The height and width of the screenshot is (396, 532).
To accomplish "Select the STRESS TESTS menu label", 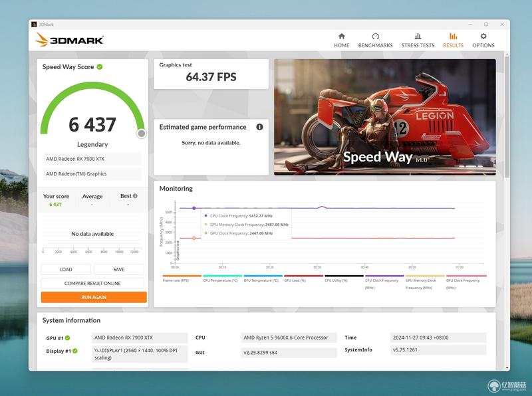I will point(418,45).
